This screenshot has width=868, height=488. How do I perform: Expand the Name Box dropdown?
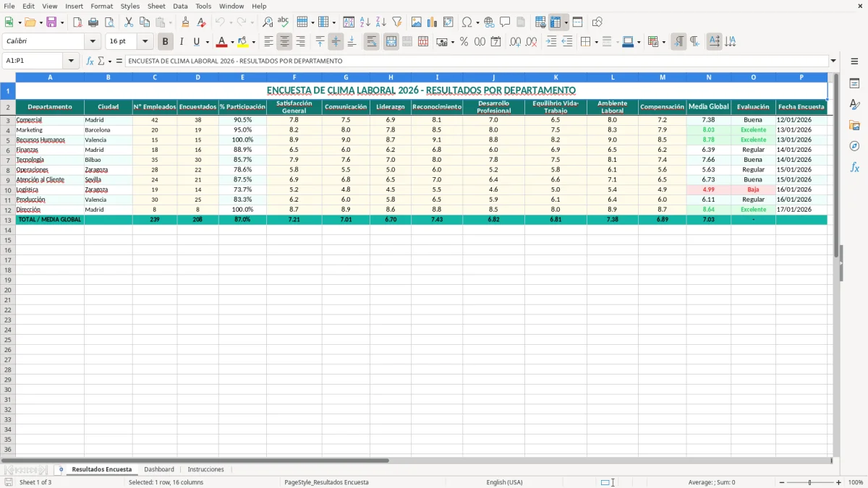coord(71,61)
